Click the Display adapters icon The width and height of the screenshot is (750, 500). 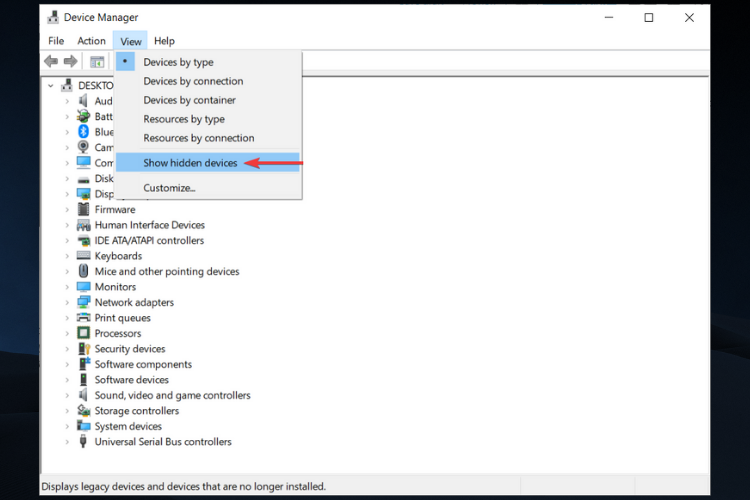[84, 194]
